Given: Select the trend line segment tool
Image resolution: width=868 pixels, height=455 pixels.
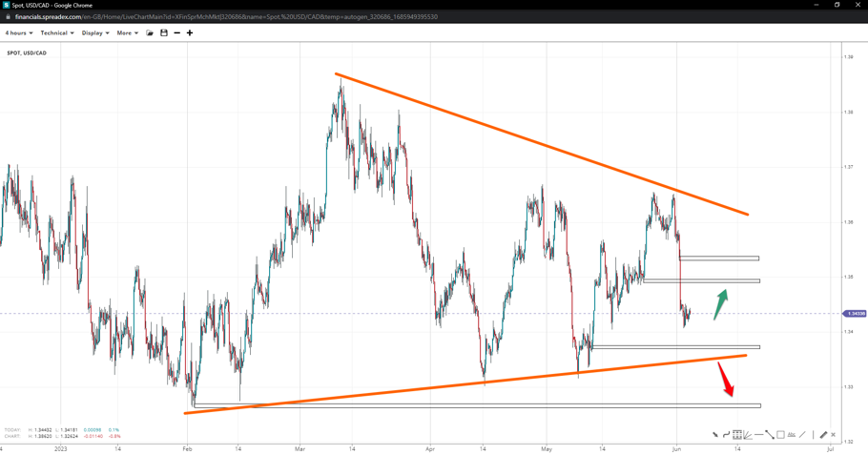Looking at the screenshot, I should tap(769, 435).
